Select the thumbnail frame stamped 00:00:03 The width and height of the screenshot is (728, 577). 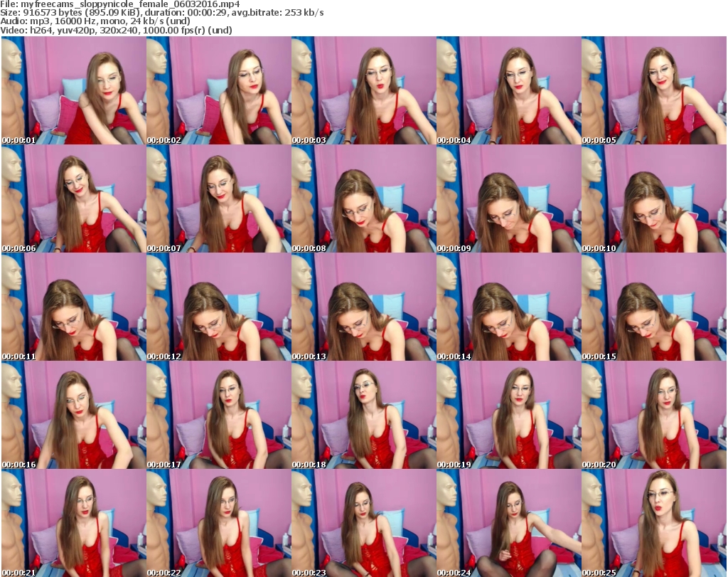pyautogui.click(x=363, y=90)
